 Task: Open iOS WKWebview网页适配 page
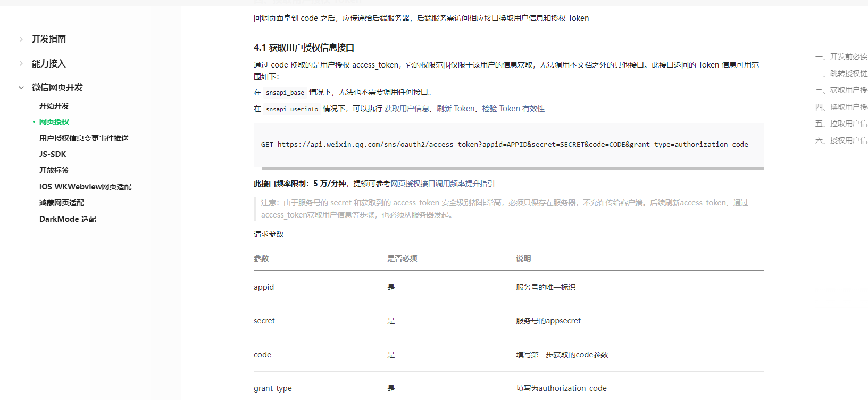click(86, 187)
